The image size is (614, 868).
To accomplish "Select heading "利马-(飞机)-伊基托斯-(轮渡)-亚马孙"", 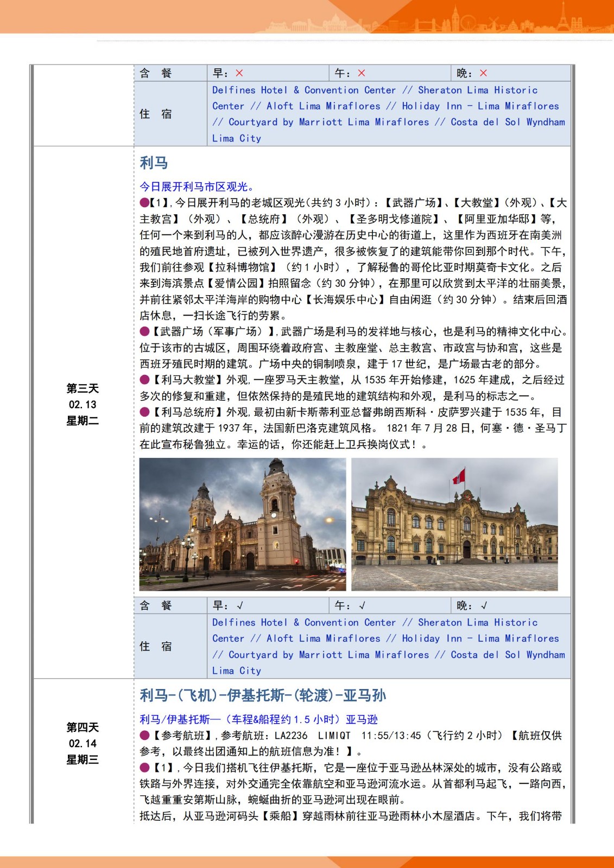I will click(x=263, y=695).
